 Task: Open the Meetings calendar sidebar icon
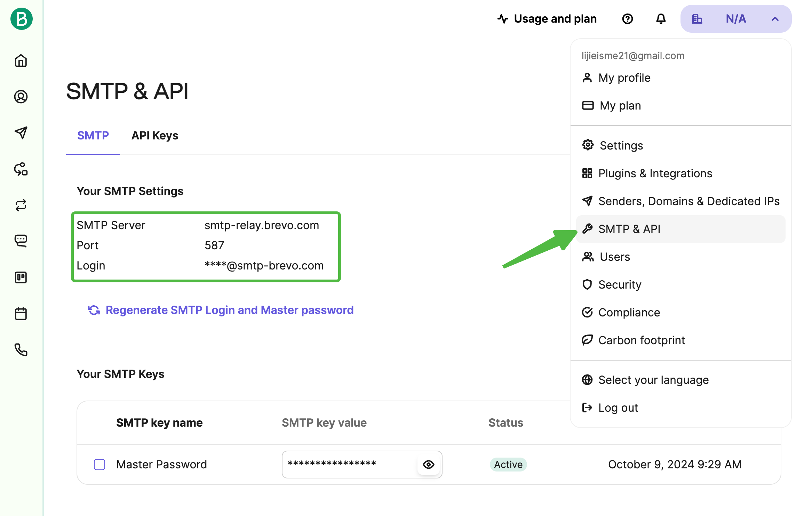[x=21, y=314]
